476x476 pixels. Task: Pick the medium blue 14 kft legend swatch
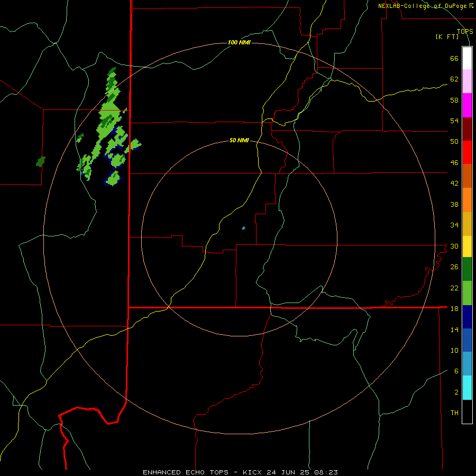click(x=467, y=340)
